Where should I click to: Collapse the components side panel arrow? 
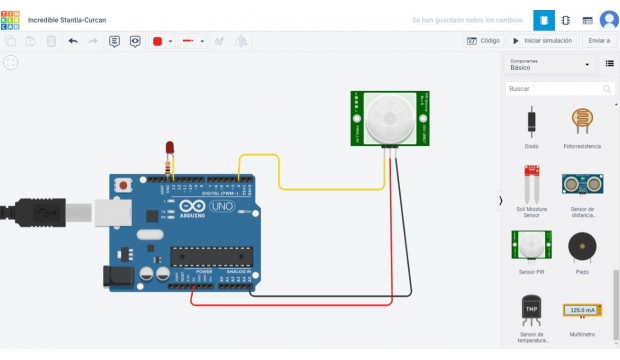(x=501, y=201)
